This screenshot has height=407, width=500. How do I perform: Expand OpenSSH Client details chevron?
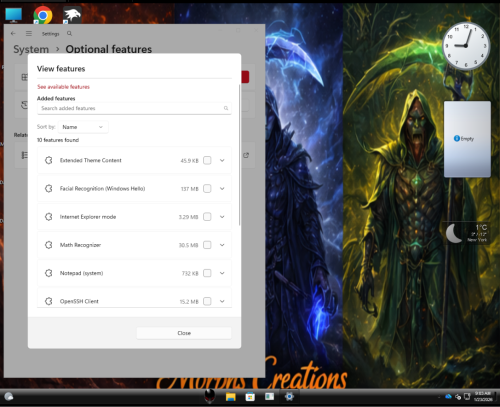click(222, 301)
